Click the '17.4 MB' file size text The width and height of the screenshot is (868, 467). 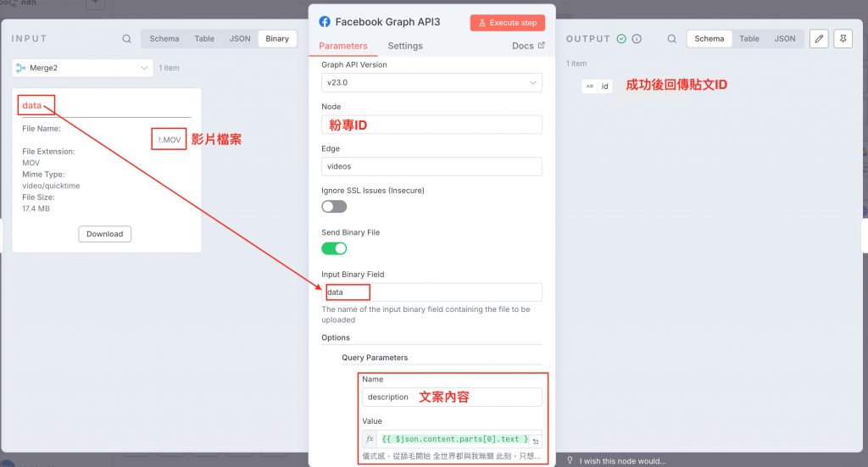36,208
